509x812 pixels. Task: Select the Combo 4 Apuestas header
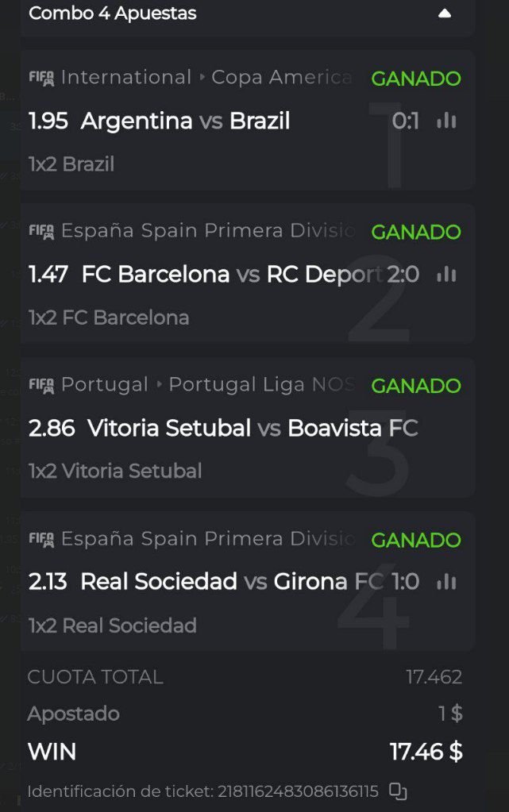pos(113,13)
